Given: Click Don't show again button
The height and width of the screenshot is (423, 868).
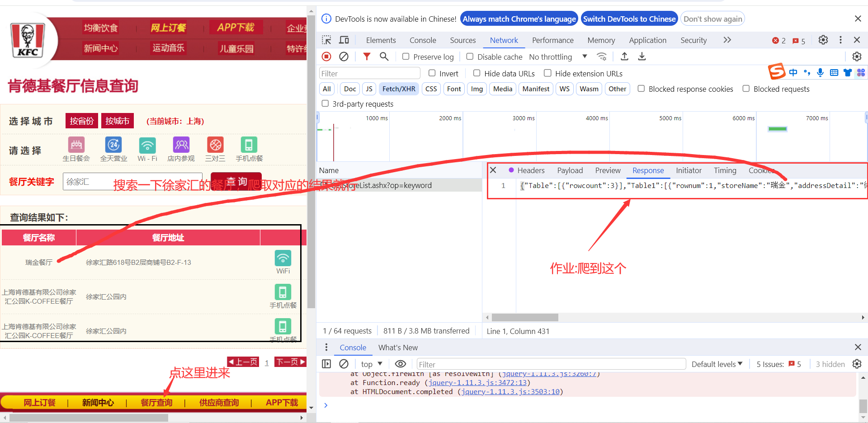Looking at the screenshot, I should (712, 19).
